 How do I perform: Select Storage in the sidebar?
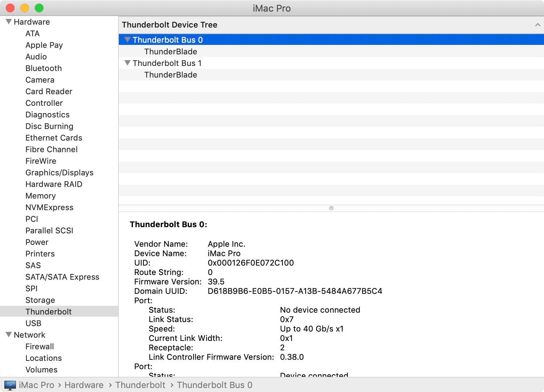[40, 300]
